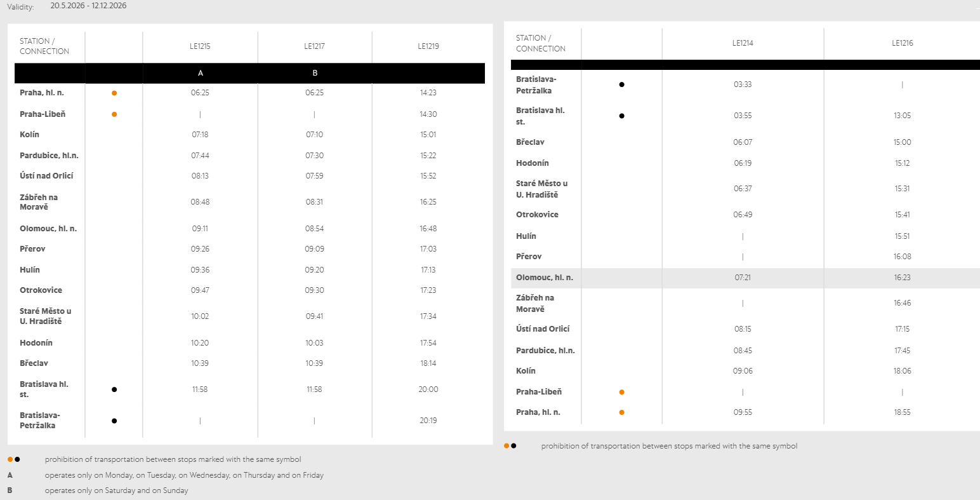Screen dimensions: 980x500
Task: Click 'operates only on Saturday and on Sunday' note
Action: tap(116, 490)
